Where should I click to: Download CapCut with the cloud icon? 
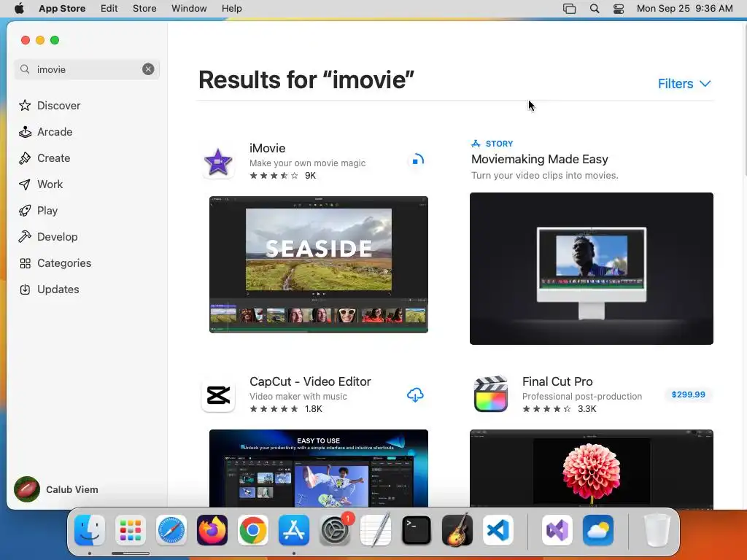click(x=415, y=394)
